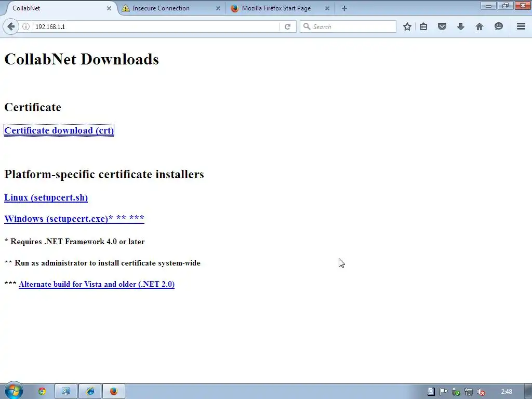Screen dimensions: 532x399
Task: Switch to Mozilla Firefox Start Page tab
Action: click(280, 8)
